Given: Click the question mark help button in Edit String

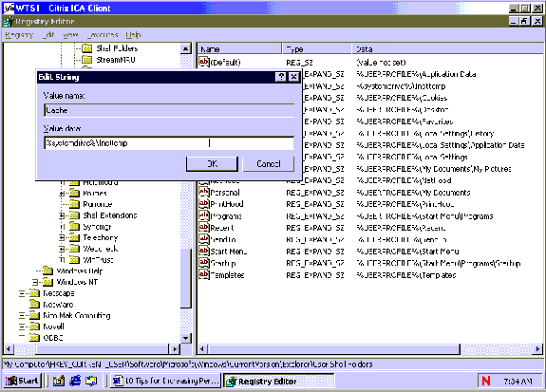Looking at the screenshot, I should click(x=281, y=77).
